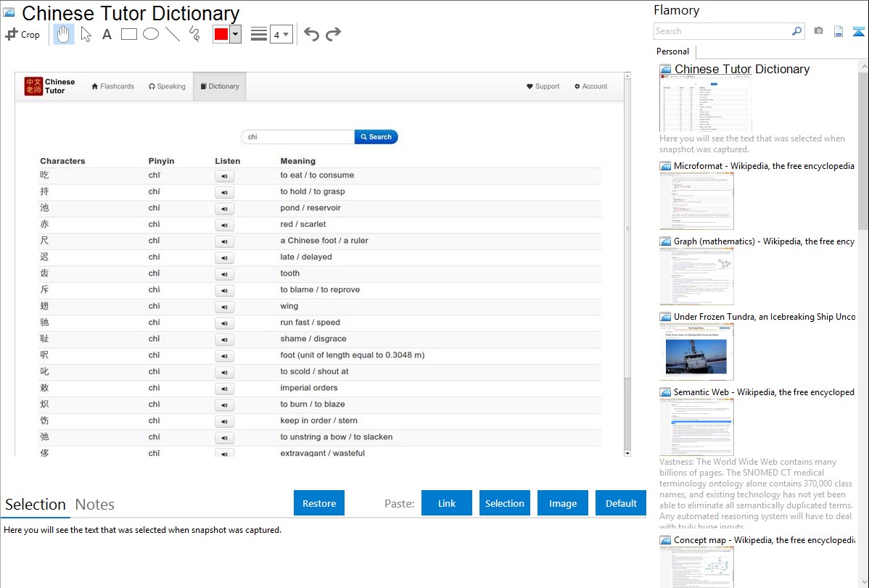Click the snapshot scrollbar up arrow
The image size is (869, 588).
[627, 75]
